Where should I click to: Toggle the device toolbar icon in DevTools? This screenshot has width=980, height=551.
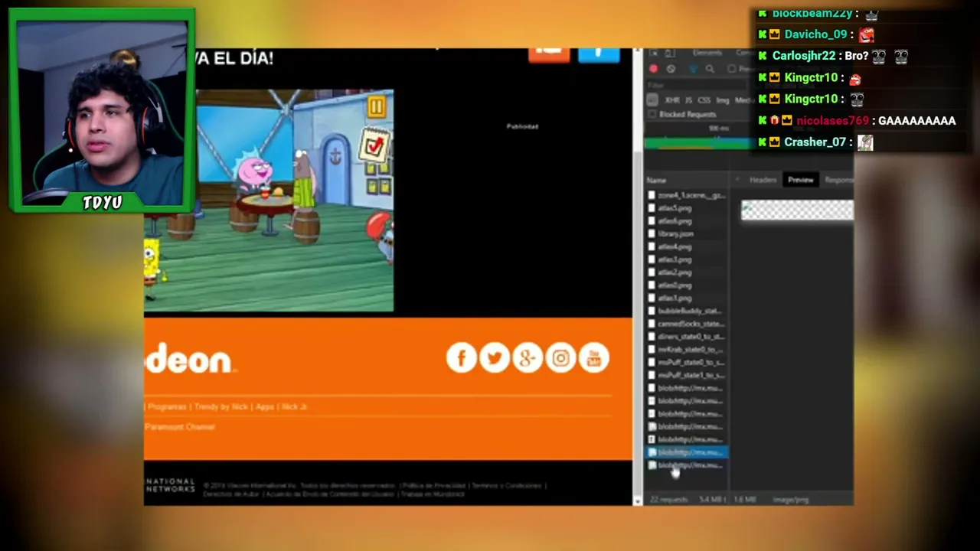(x=669, y=53)
